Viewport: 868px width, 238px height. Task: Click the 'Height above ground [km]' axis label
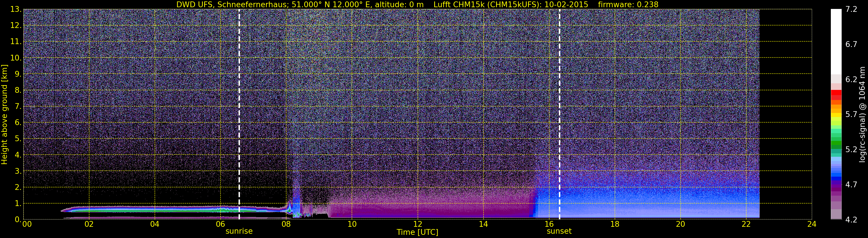[x=4, y=114]
